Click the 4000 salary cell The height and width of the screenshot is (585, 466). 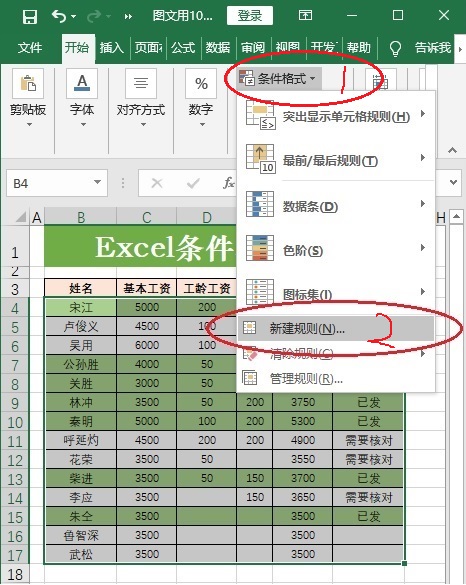pos(147,364)
